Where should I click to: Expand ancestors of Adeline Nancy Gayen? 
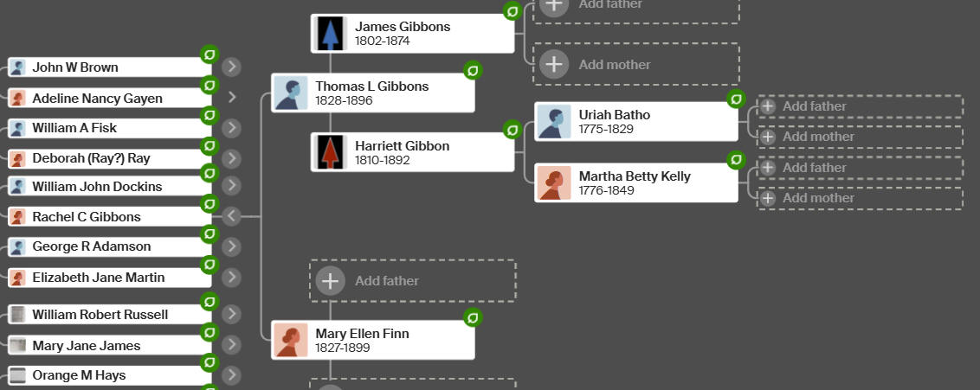pyautogui.click(x=231, y=98)
